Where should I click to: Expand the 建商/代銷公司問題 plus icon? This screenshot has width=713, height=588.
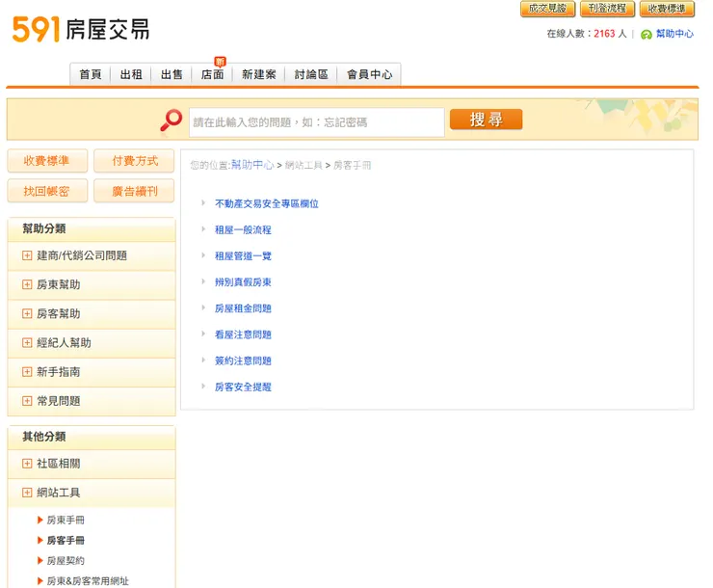click(27, 255)
